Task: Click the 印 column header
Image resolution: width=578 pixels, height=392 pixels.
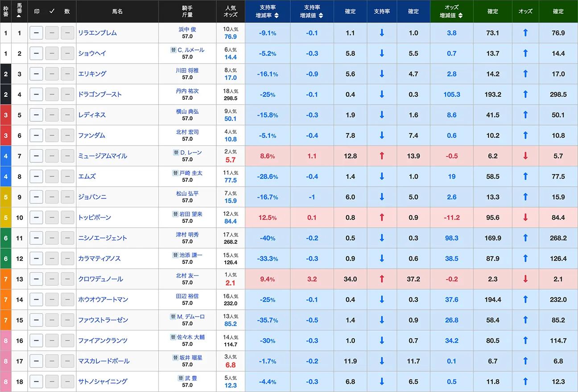Action: point(36,11)
